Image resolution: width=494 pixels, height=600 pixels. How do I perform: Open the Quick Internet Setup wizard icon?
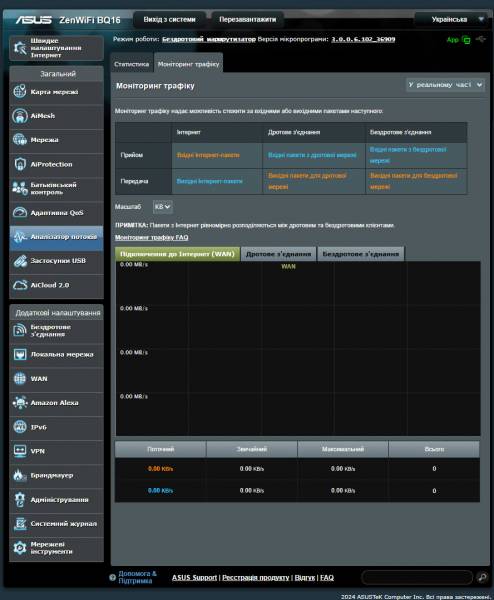[20, 48]
